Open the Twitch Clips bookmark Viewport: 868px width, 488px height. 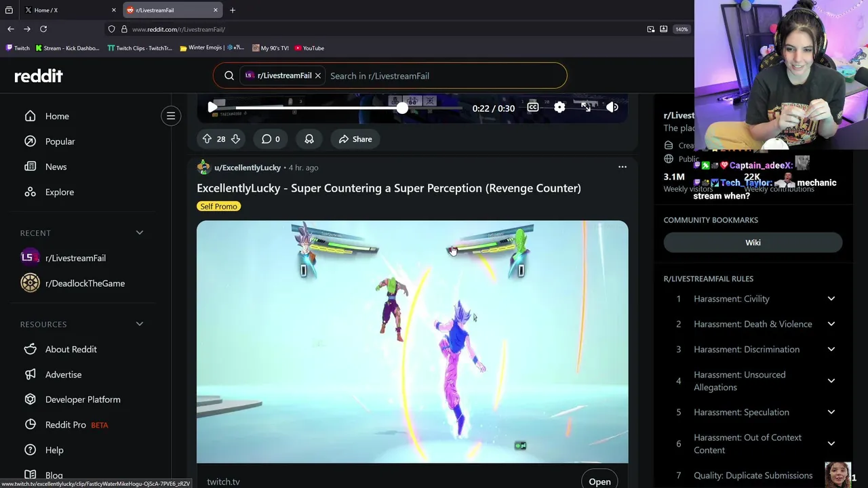(140, 48)
